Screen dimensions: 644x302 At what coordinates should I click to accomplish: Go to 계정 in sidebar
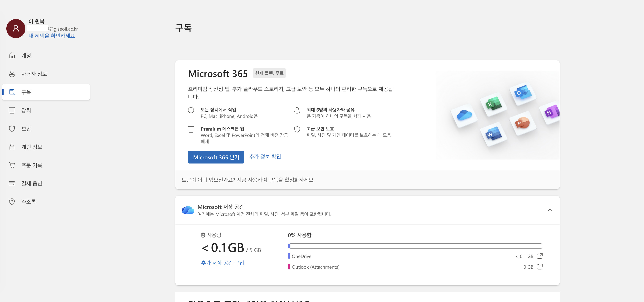(46, 55)
